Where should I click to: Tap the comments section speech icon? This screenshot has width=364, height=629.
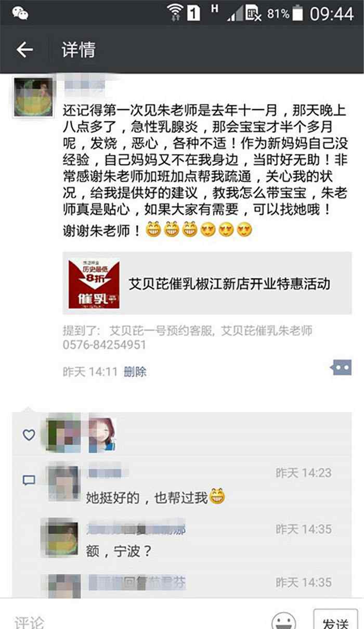point(29,480)
